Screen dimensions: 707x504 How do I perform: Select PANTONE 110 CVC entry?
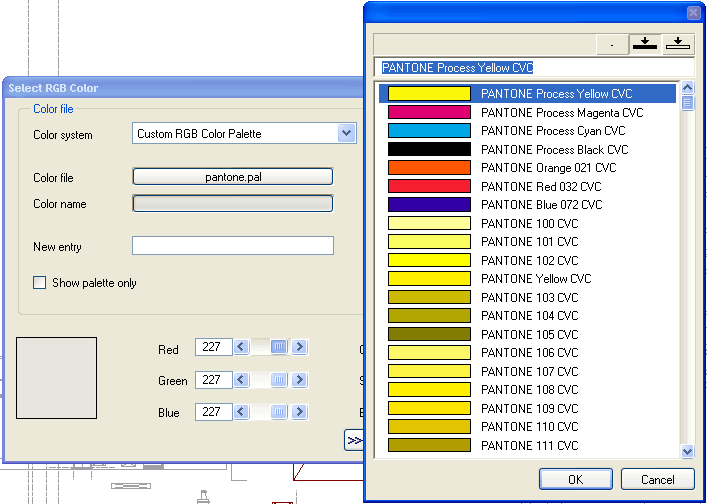pos(527,426)
